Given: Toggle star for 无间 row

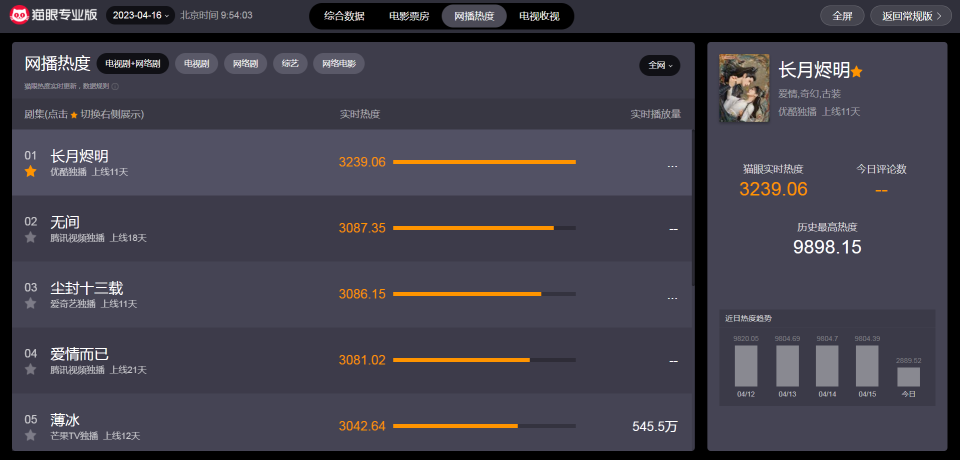Looking at the screenshot, I should (31, 238).
